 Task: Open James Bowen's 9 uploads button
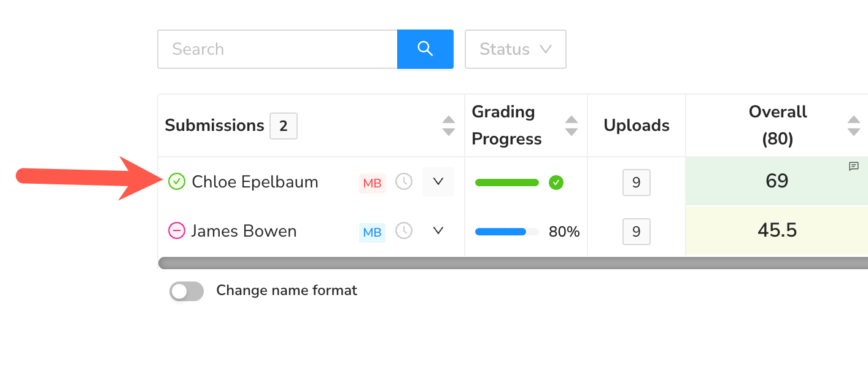tap(636, 232)
